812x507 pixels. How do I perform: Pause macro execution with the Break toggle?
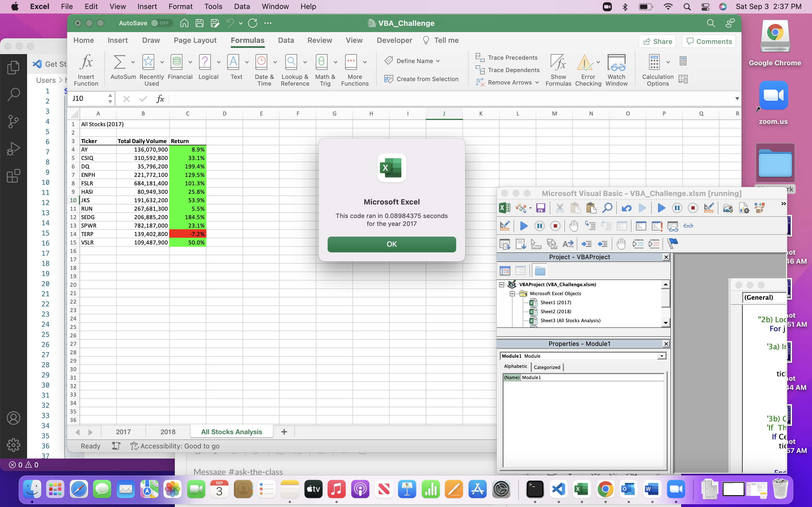[x=677, y=208]
